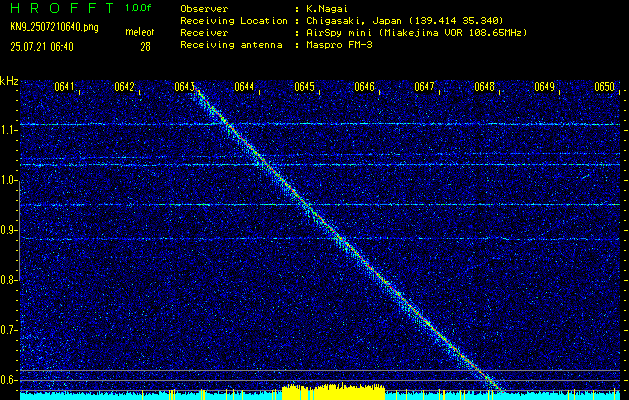Click the 0648 time marker
Screen dimensions: 629x400
click(484, 87)
